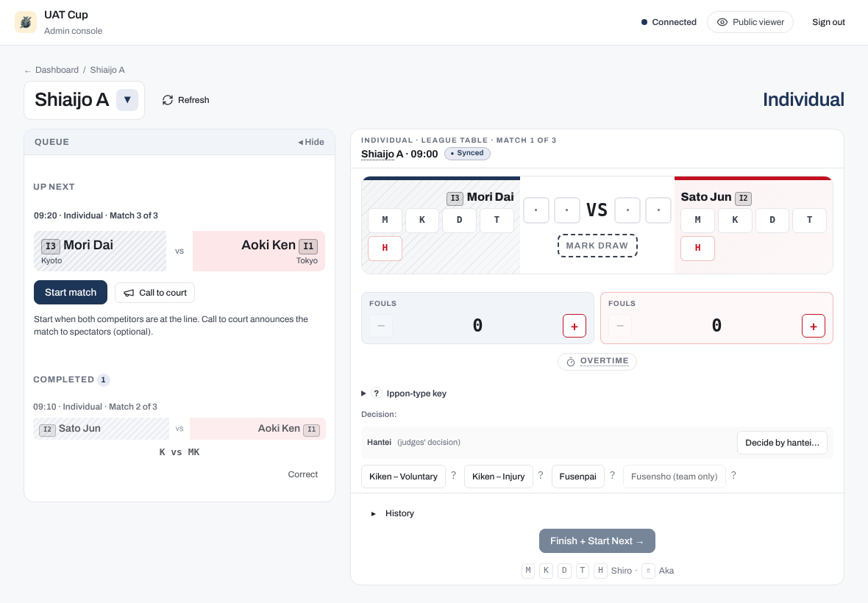This screenshot has height=603, width=868.
Task: Select Kiken – Injury decision
Action: tap(498, 477)
